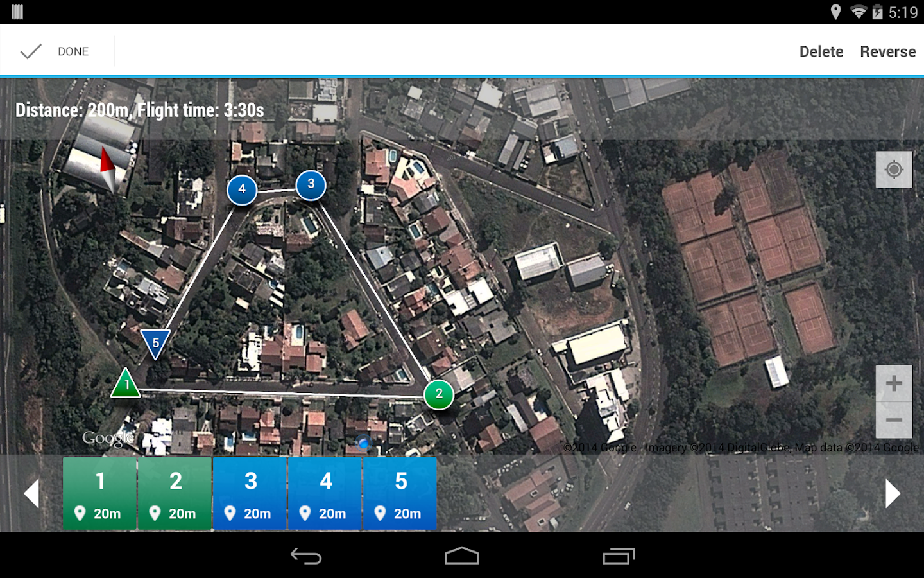Show earlier waypoints with left arrow

click(31, 493)
